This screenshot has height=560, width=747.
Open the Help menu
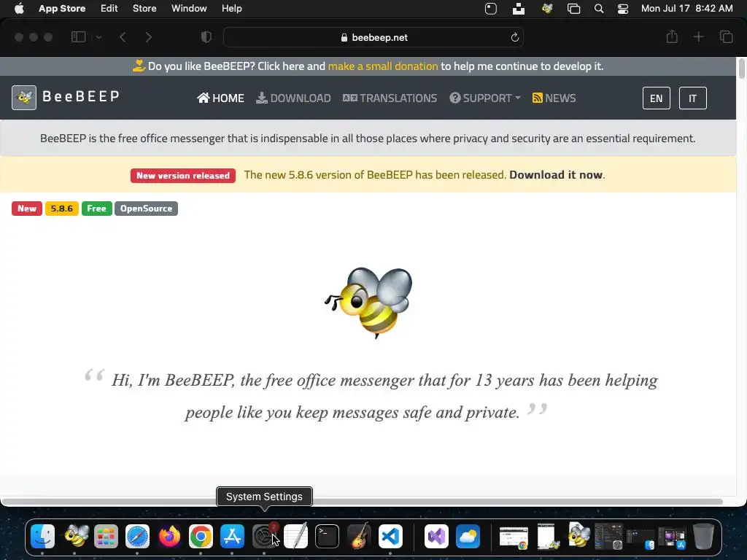(231, 8)
